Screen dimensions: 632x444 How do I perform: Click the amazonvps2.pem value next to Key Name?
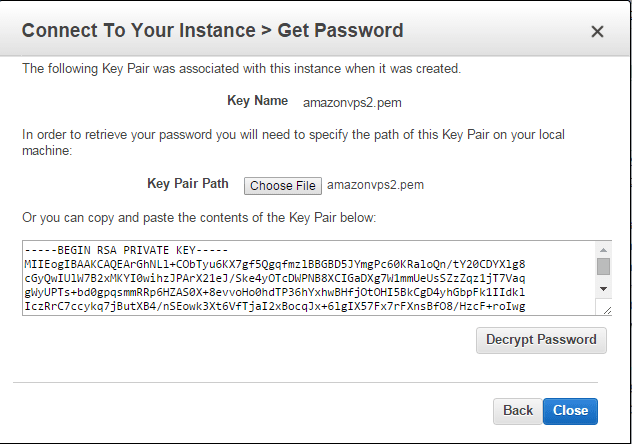pos(352,103)
